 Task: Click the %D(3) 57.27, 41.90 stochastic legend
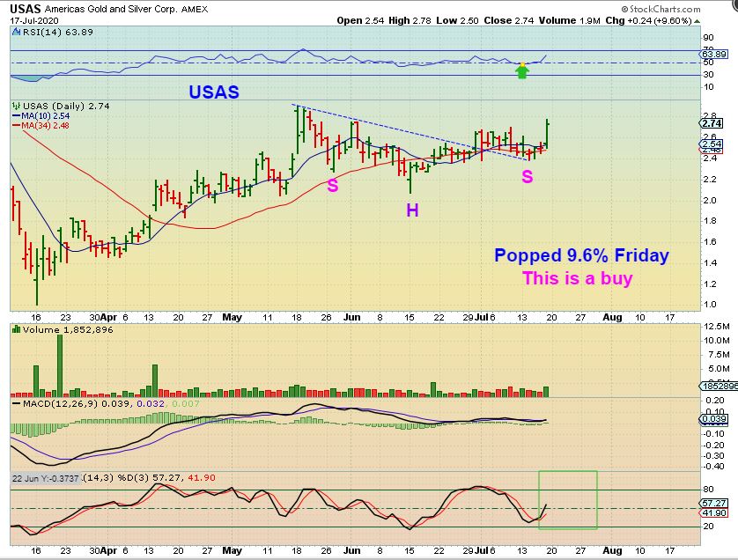[x=166, y=477]
